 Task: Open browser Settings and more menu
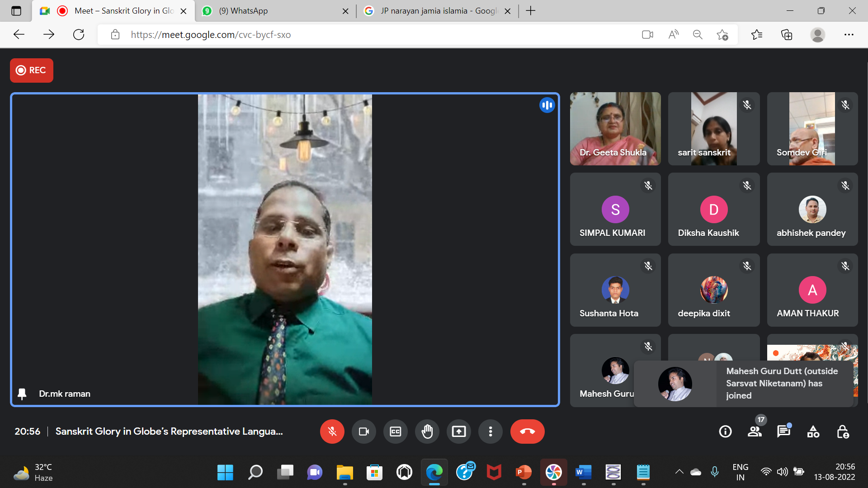pyautogui.click(x=849, y=34)
